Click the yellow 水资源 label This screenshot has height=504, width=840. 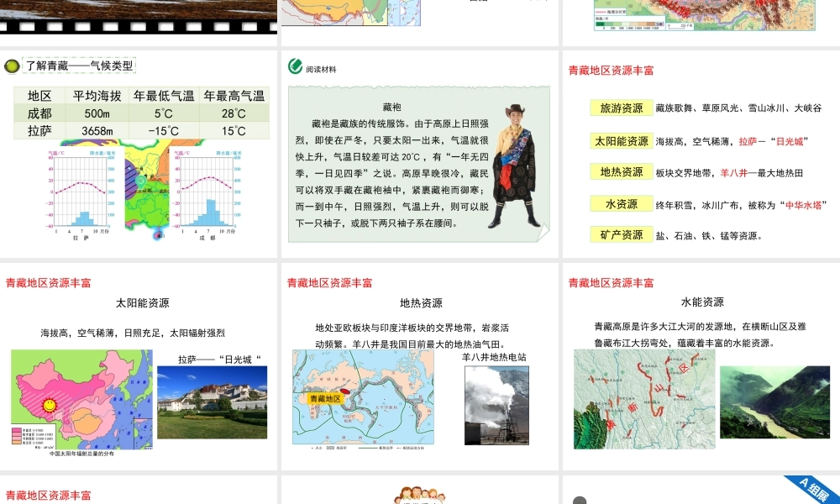click(622, 204)
